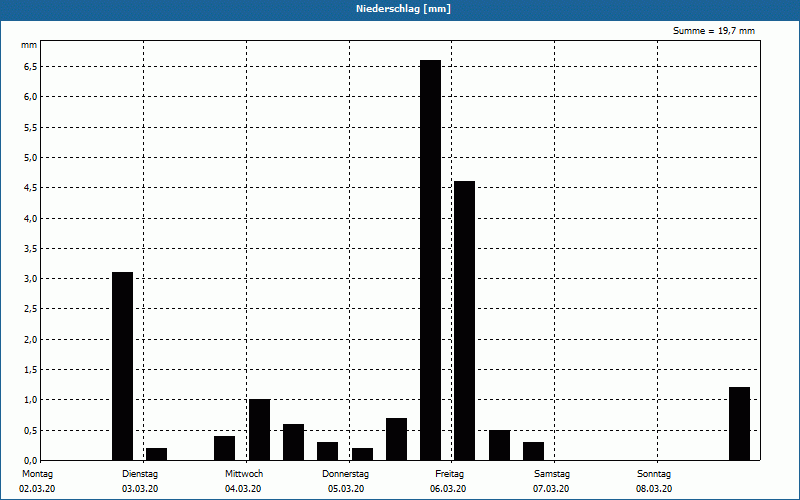Select the 0,4 mm bar just before Mittwoch
Screen dimensions: 800x500
[x=224, y=448]
